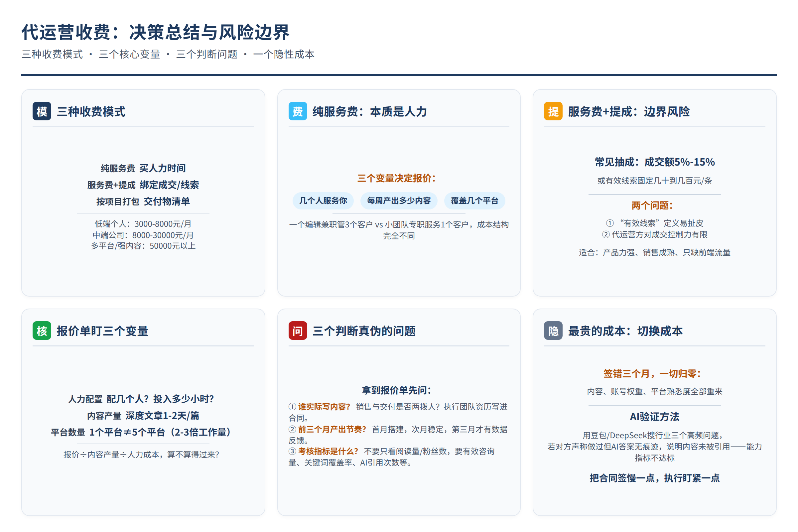Click the orange question 考核指标是什么？
The width and height of the screenshot is (798, 532).
(x=328, y=451)
